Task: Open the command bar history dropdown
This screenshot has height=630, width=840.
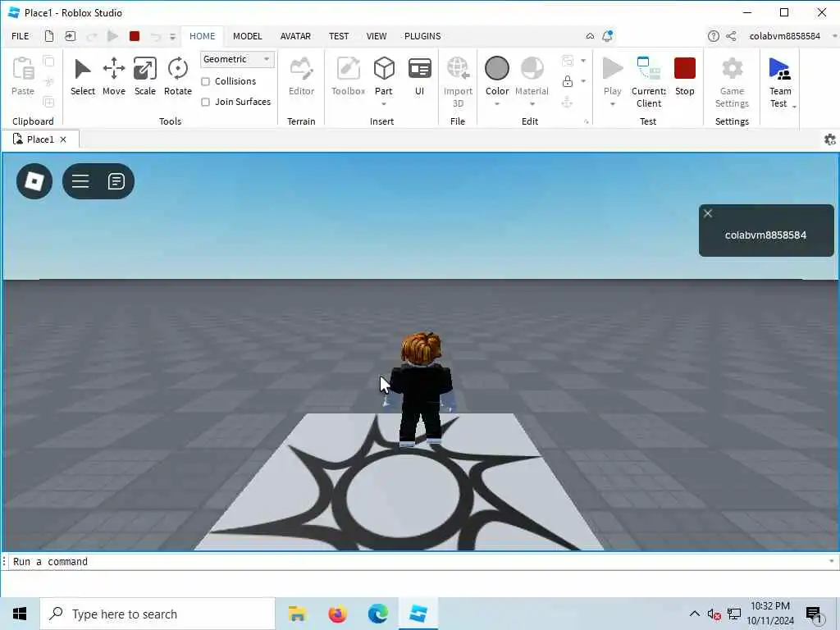Action: click(832, 561)
